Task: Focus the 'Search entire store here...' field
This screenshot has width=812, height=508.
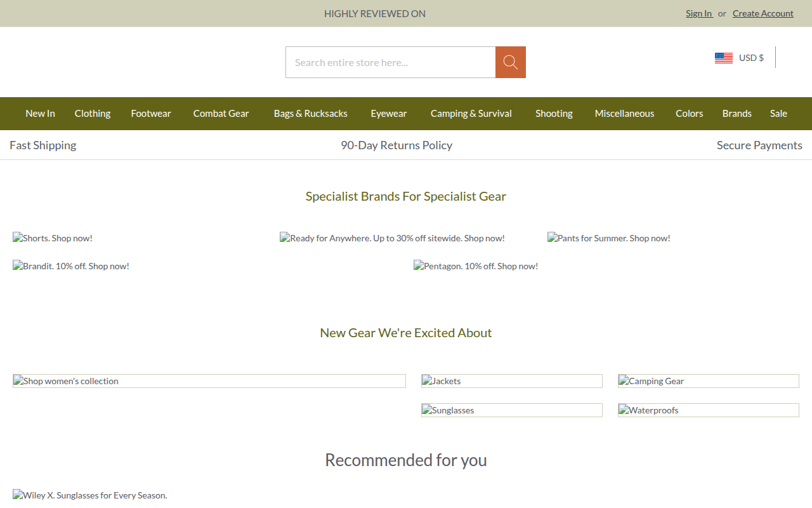Action: tap(391, 62)
